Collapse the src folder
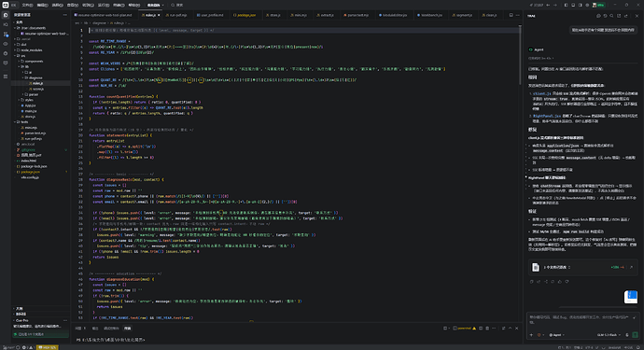The image size is (644, 350). click(23, 55)
